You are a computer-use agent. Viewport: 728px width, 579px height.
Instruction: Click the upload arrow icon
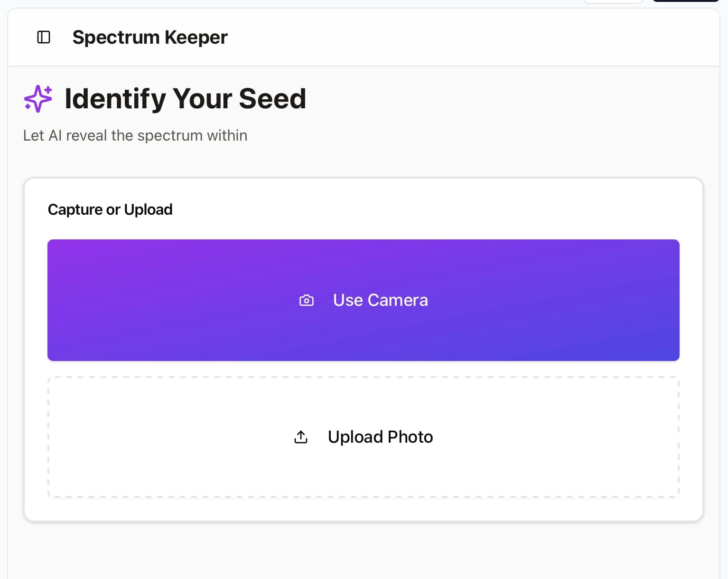tap(300, 437)
